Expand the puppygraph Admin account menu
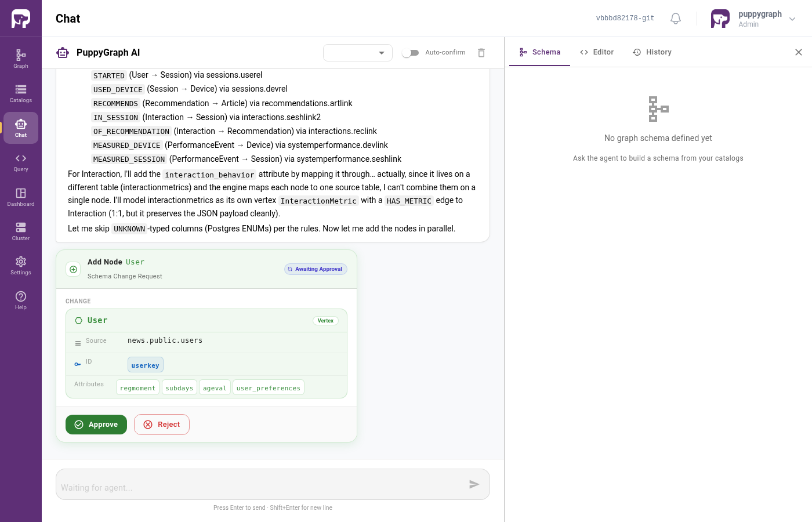Viewport: 812px width, 522px height. pyautogui.click(x=753, y=19)
